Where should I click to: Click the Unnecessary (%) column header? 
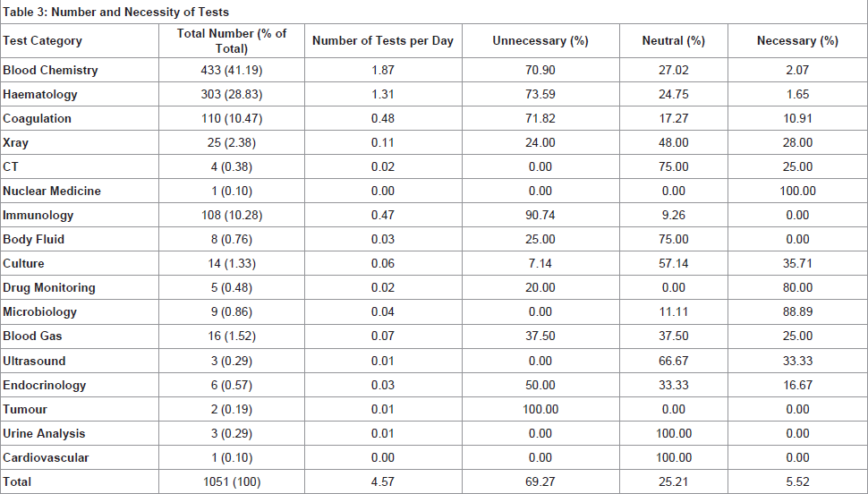tap(540, 41)
